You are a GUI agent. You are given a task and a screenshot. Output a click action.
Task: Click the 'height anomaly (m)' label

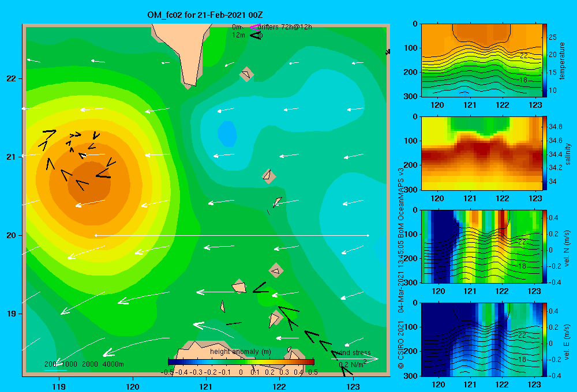241,352
